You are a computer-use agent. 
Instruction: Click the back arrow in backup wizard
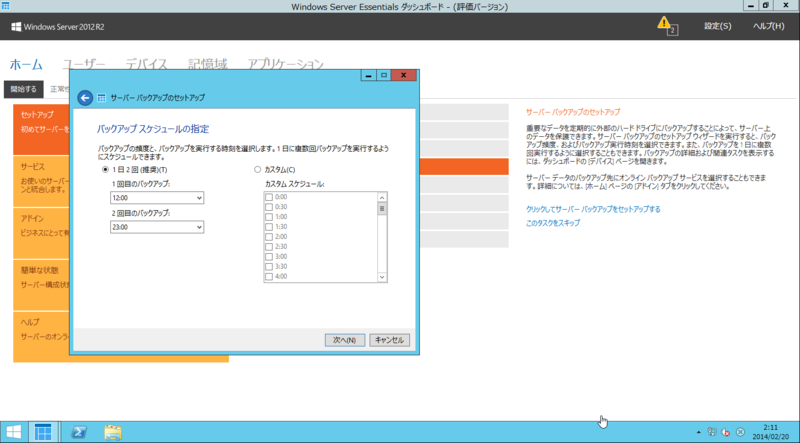point(85,97)
